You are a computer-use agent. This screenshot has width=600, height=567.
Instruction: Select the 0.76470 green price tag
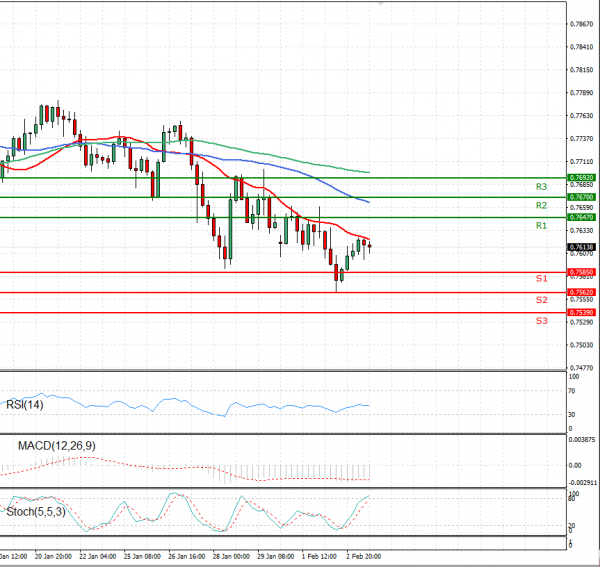coord(581,217)
